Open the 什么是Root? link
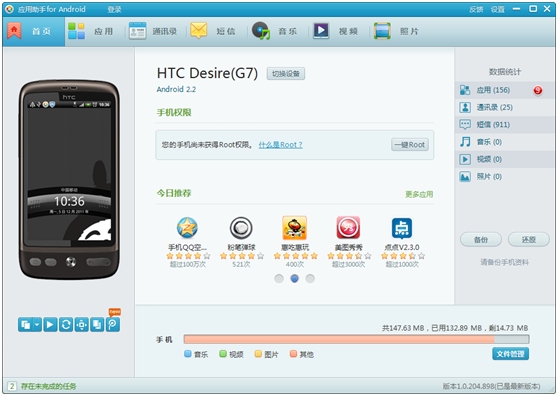The height and width of the screenshot is (396, 558). pos(280,145)
